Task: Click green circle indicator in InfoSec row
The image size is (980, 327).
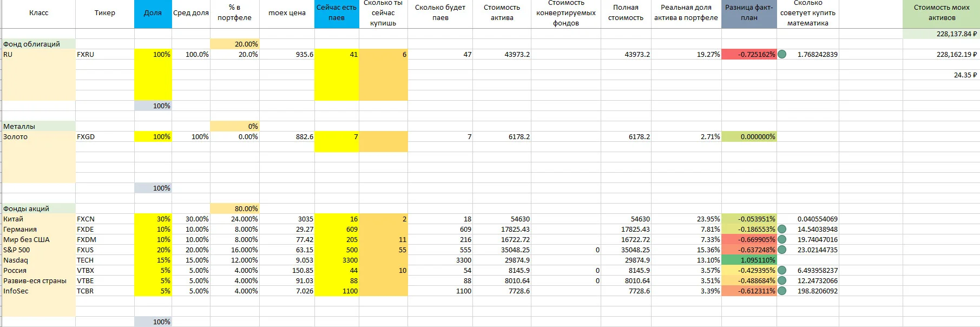Action: (x=782, y=291)
